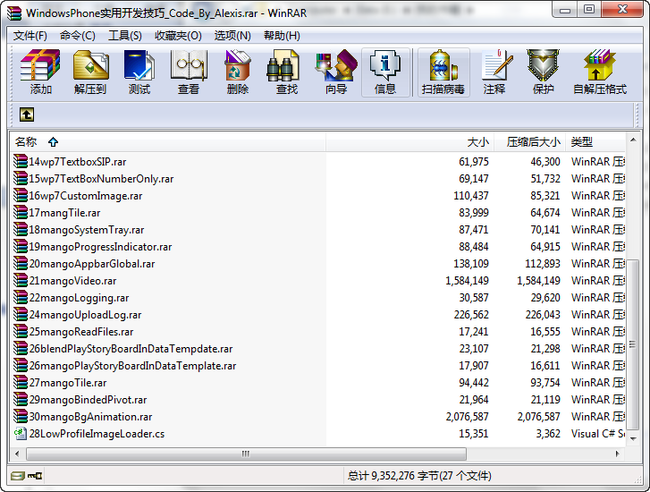
Task: Open the 工具(S) menu
Action: click(125, 36)
